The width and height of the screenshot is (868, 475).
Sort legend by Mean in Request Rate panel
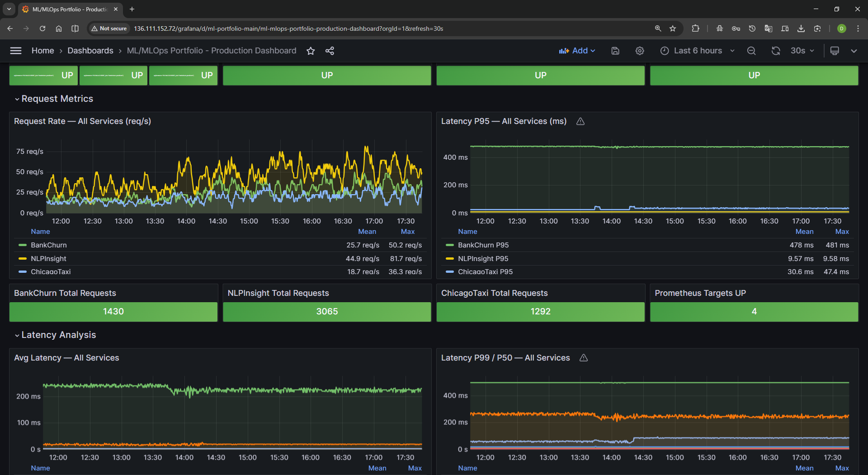[367, 231]
